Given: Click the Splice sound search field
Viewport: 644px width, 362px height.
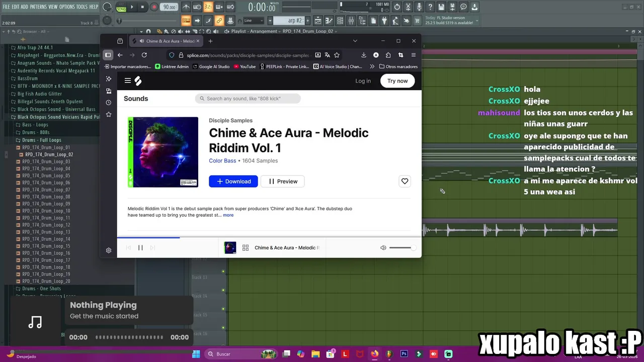Looking at the screenshot, I should coord(248,99).
